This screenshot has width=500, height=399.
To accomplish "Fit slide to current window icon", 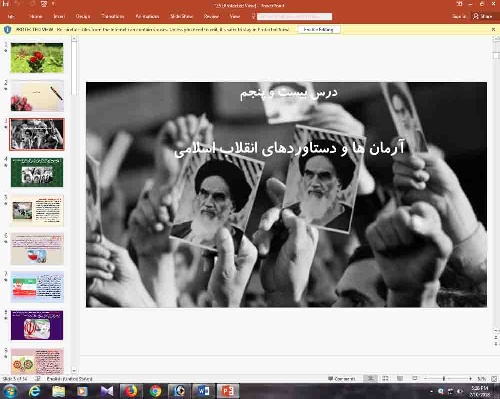I will [x=494, y=379].
